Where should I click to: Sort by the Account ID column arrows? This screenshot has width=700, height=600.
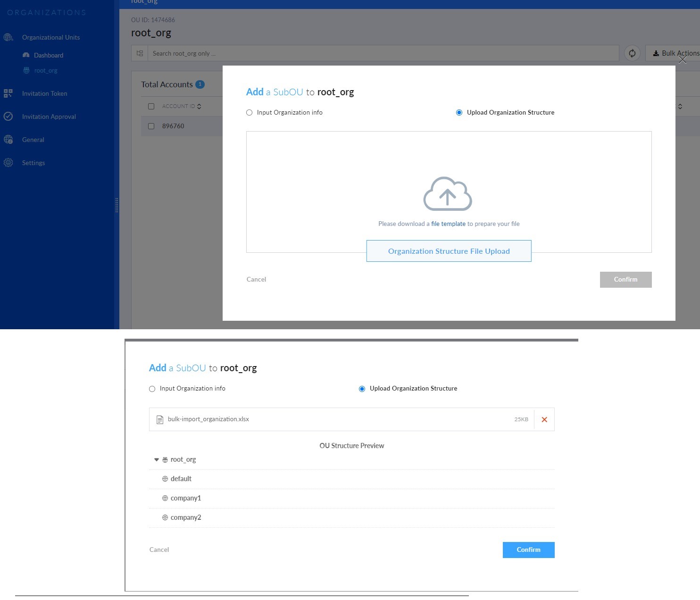pos(199,106)
